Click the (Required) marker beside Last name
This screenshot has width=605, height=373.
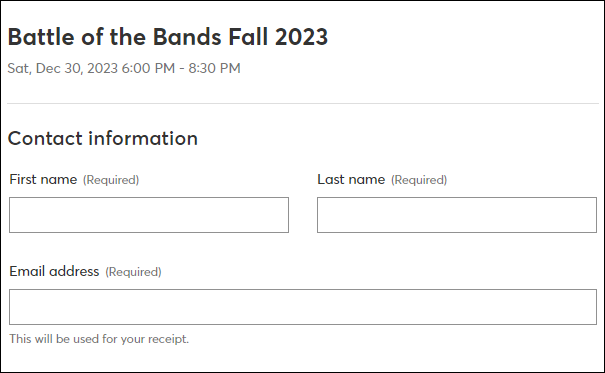point(419,180)
